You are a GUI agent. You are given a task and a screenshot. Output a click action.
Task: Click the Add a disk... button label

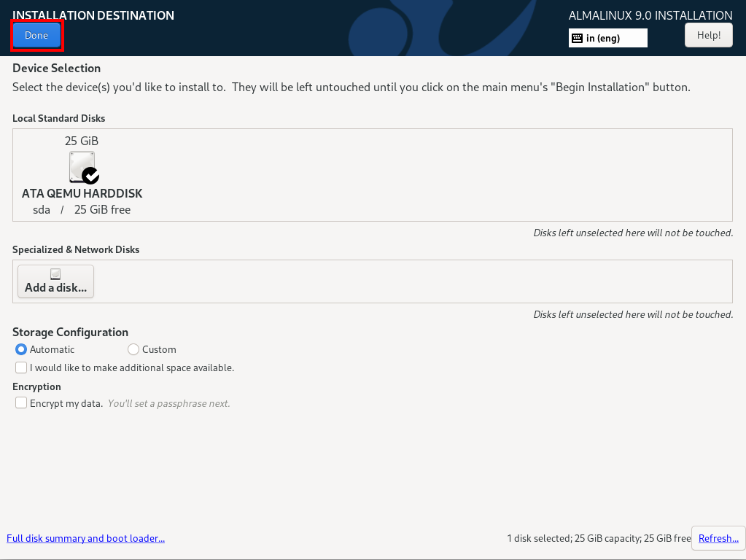tap(55, 287)
